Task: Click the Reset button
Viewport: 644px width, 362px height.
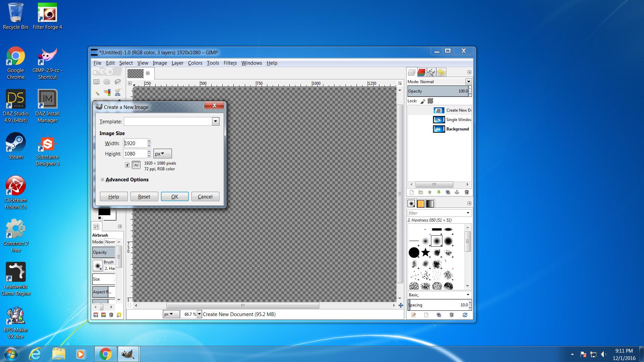Action: 144,197
